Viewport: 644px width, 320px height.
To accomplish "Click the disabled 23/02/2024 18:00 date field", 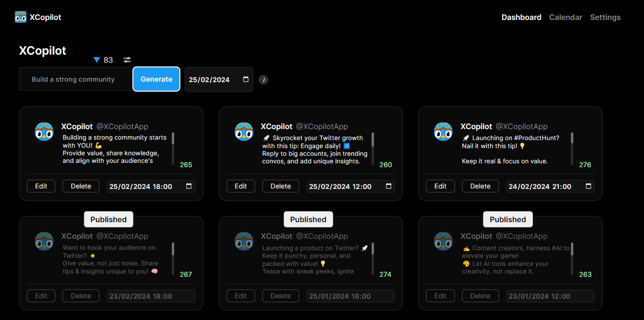I will (x=151, y=296).
